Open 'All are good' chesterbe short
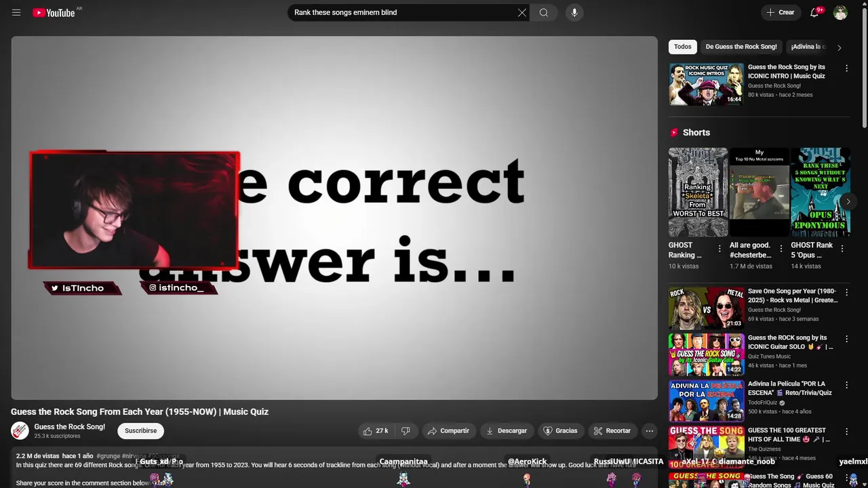Image resolution: width=868 pixels, height=488 pixels. click(759, 192)
